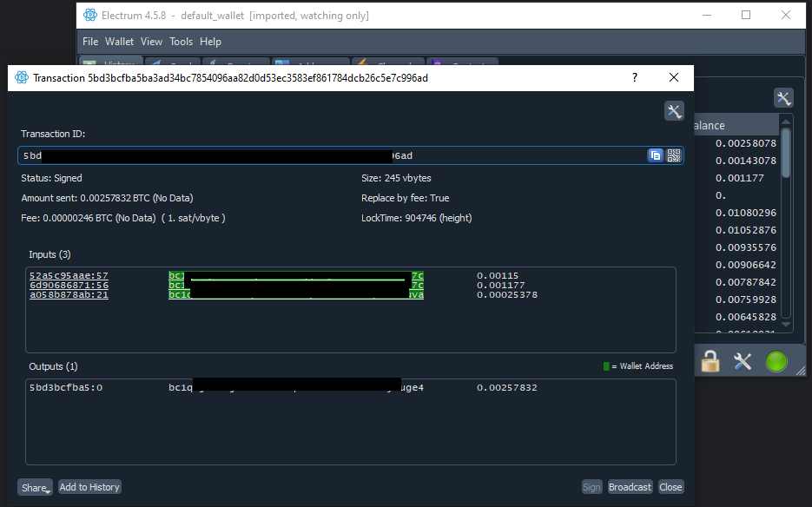Select balance row 0.01080296 in main window

(x=746, y=213)
